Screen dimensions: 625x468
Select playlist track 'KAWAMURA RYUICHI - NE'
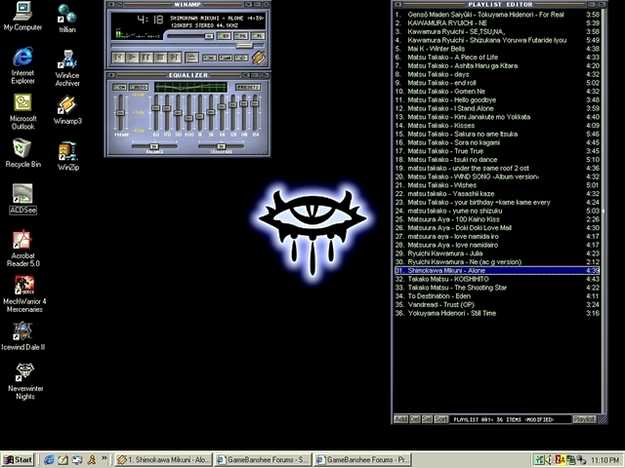point(497,23)
